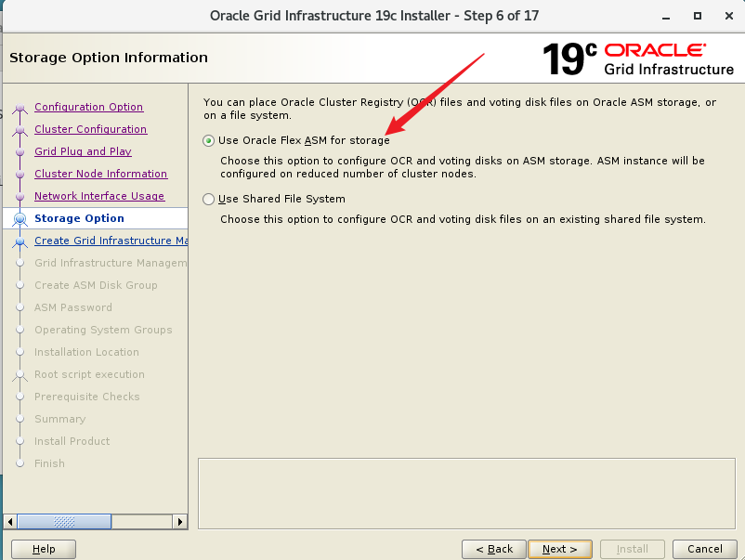Select Use Oracle Flex ASM for storage radio
Screen dimensions: 745x560
208,140
